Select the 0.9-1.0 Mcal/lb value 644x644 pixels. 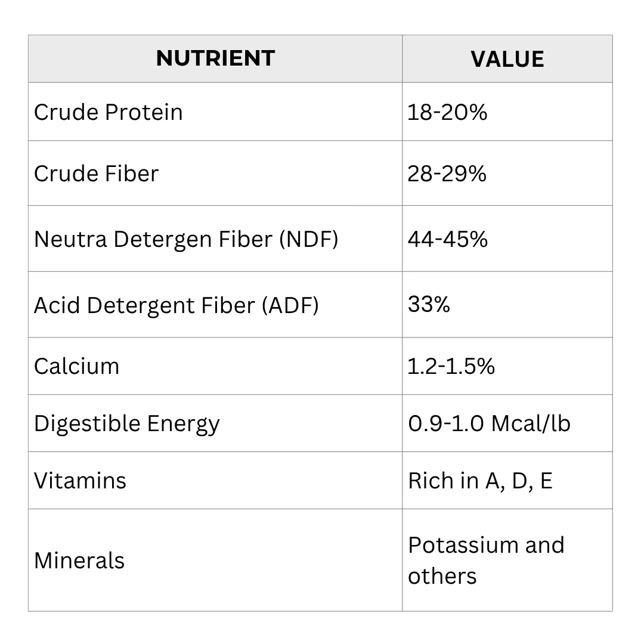pos(489,423)
